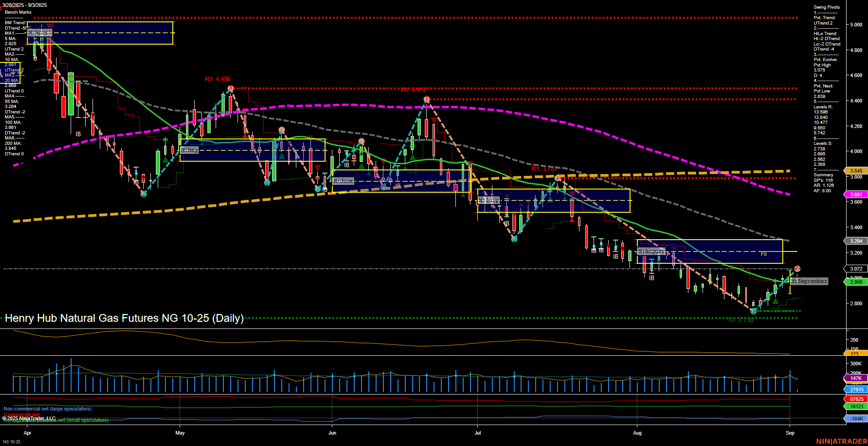Image resolution: width=868 pixels, height=446 pixels.
Task: Click the M:September month label
Action: tap(809, 281)
